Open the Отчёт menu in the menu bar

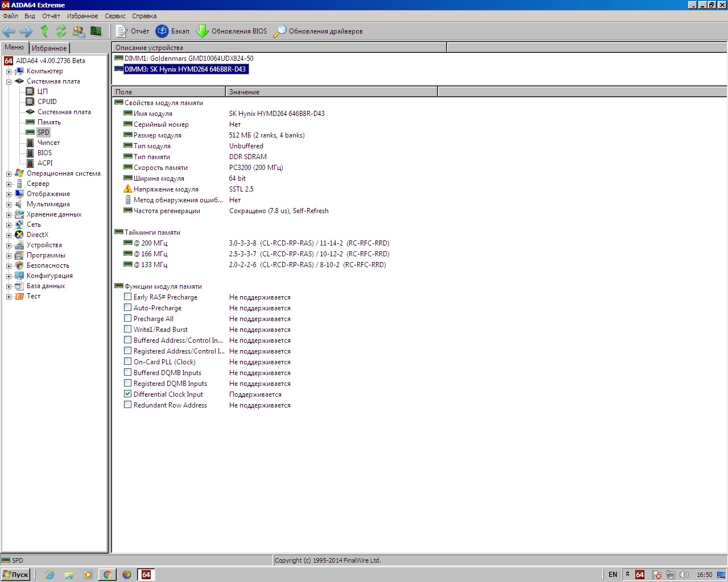[x=51, y=16]
